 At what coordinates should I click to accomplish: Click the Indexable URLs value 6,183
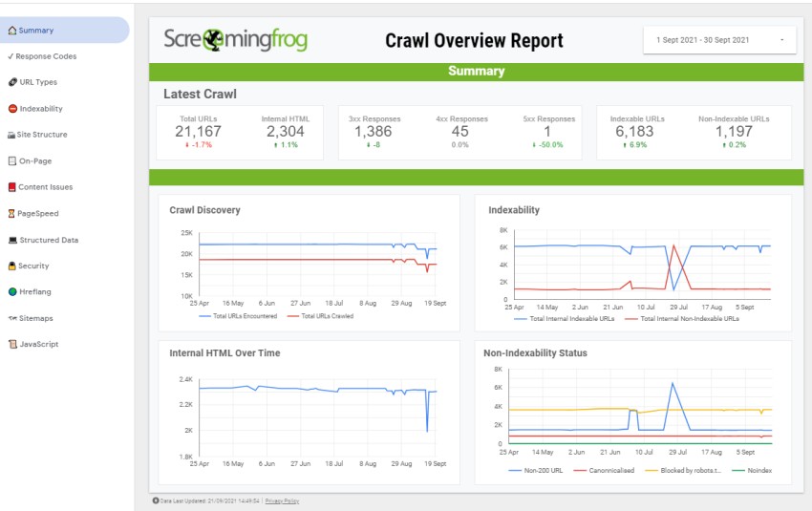click(634, 132)
